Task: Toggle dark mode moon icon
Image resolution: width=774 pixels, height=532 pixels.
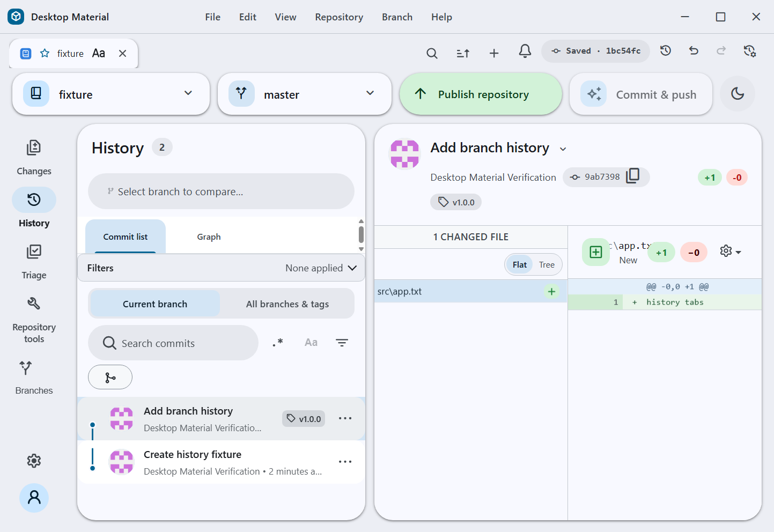Action: click(738, 94)
